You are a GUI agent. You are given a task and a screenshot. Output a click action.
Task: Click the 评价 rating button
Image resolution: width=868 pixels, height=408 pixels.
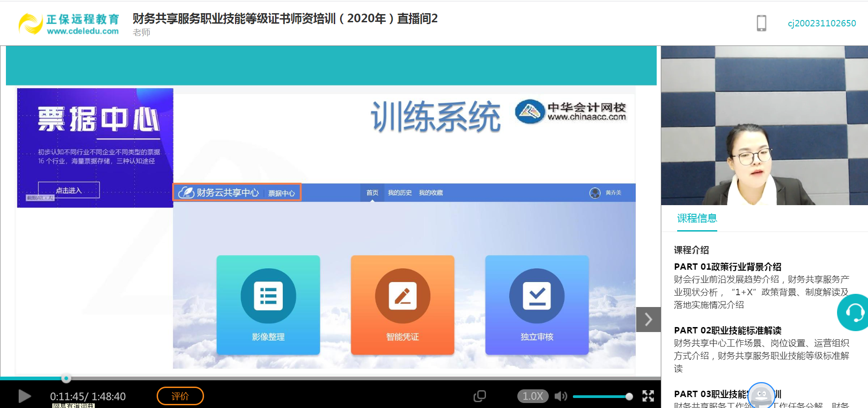coord(180,396)
